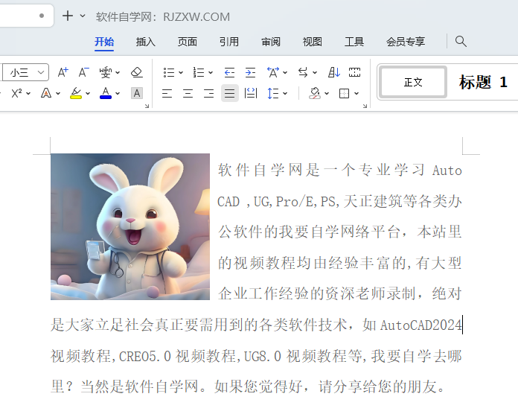Switch to the 开始 ribbon tab
This screenshot has height=420, width=518.
point(104,42)
